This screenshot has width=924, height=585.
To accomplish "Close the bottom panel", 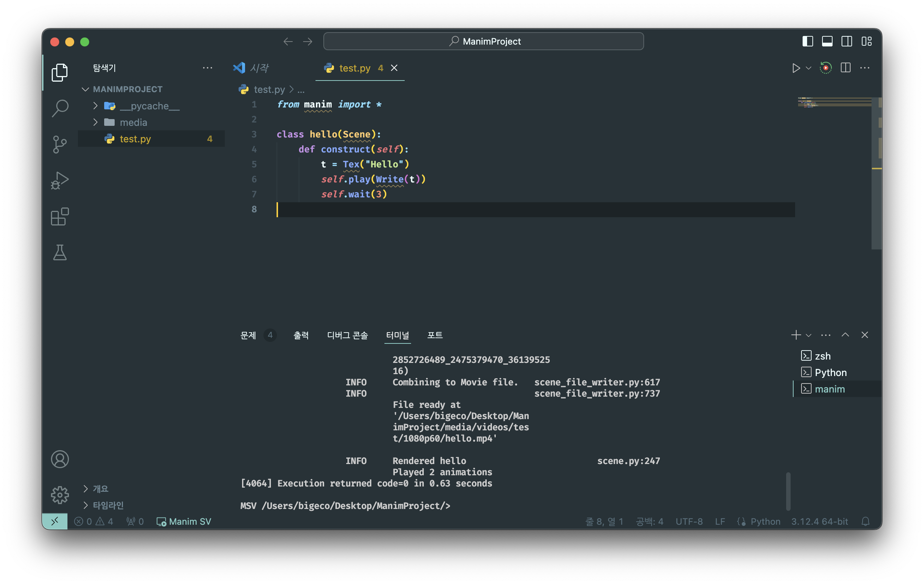I will click(864, 335).
